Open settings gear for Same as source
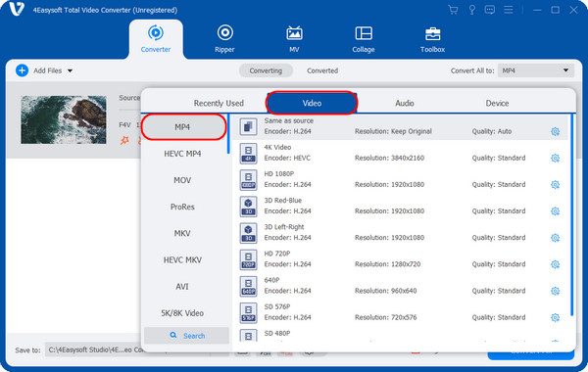588x372 pixels. [556, 131]
